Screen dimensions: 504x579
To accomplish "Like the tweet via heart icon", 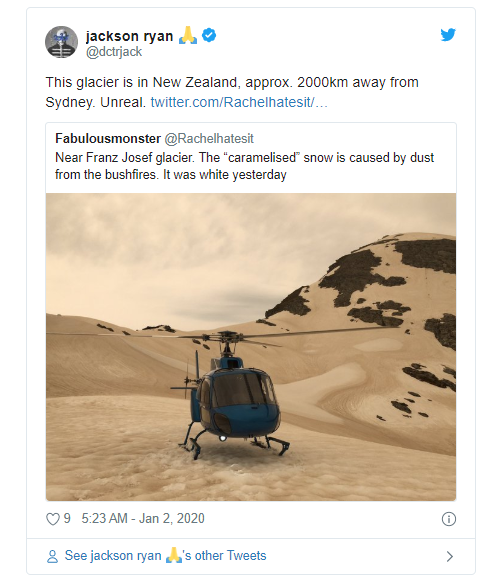I will pos(53,519).
